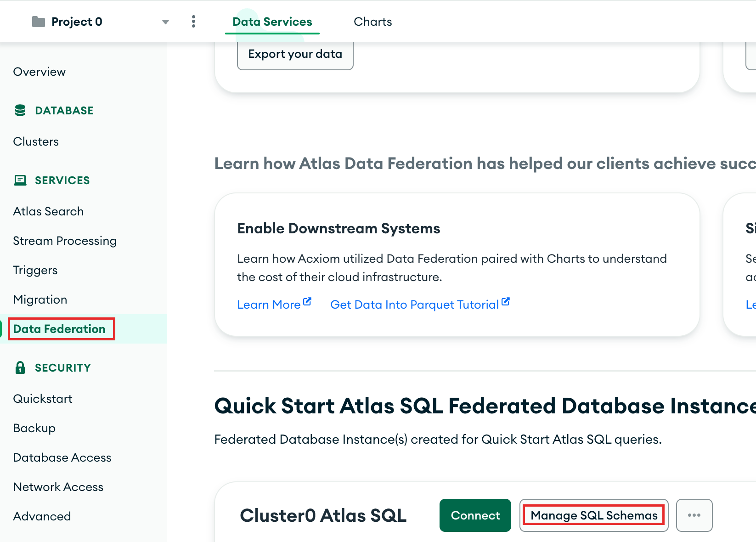Click the Manage SQL Schemas button
The height and width of the screenshot is (542, 756).
point(594,515)
